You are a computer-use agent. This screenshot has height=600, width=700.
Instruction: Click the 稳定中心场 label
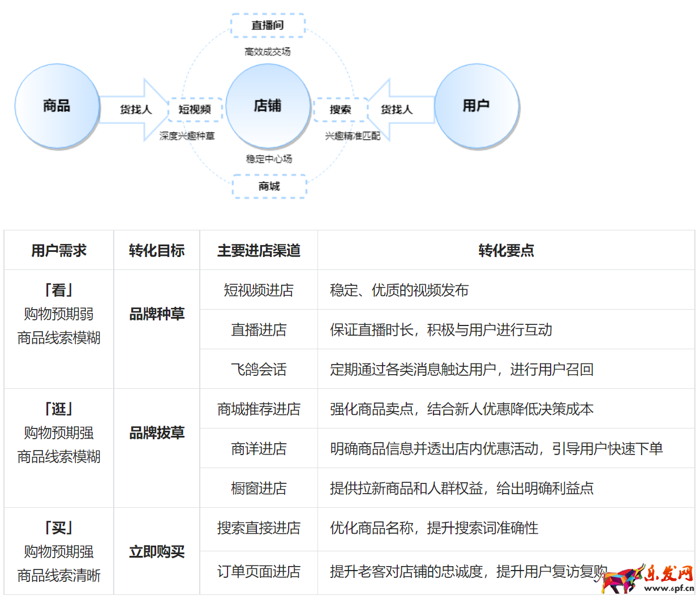click(269, 159)
